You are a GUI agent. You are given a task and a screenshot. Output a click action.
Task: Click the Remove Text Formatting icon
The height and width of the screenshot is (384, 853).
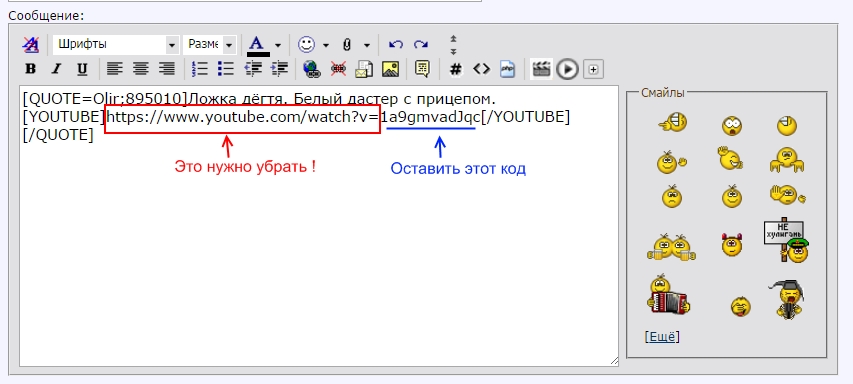pos(30,45)
